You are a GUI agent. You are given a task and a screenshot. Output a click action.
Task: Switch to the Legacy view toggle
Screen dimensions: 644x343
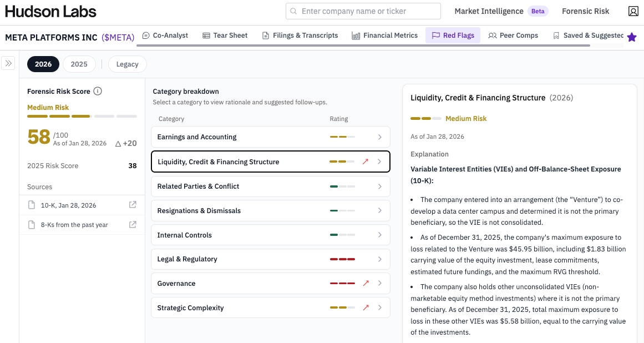coord(127,64)
